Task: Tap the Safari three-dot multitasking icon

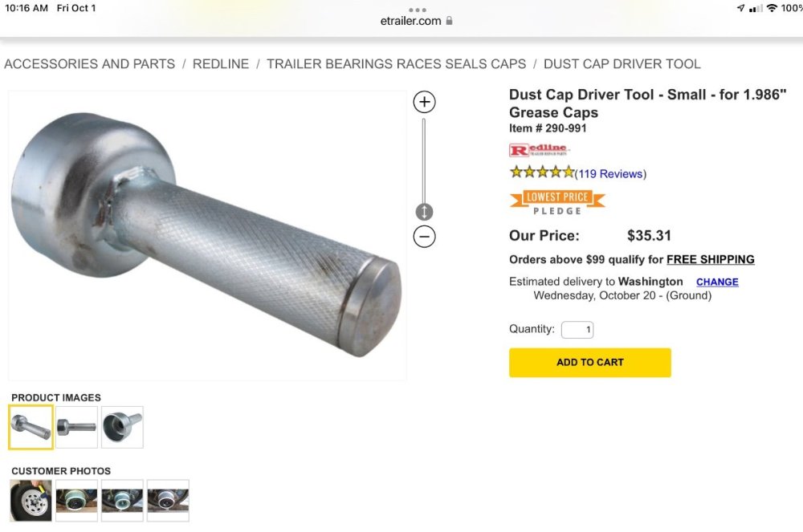Action: coord(418,10)
